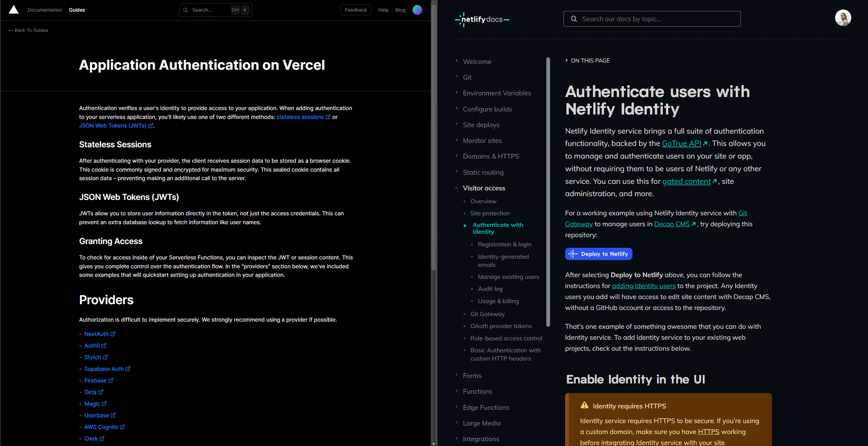Click arrow icon after Decap CMS
Image resolution: width=868 pixels, height=446 pixels.
[x=693, y=224]
